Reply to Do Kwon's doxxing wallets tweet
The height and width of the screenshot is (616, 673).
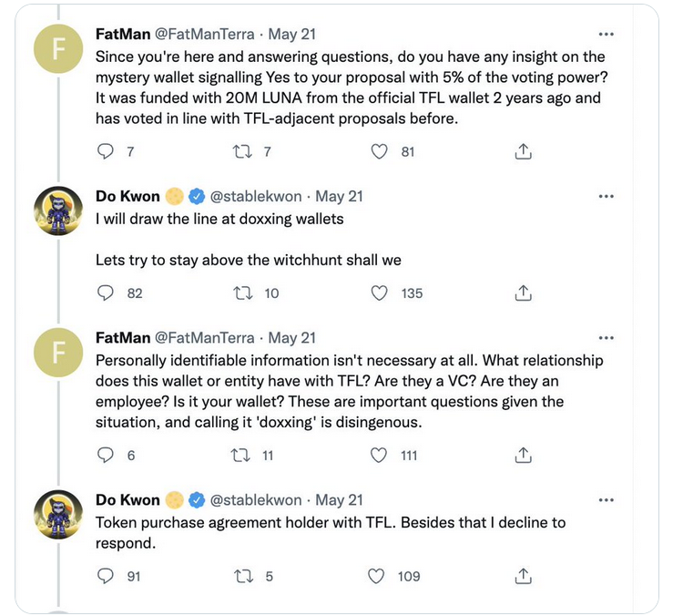tap(106, 293)
